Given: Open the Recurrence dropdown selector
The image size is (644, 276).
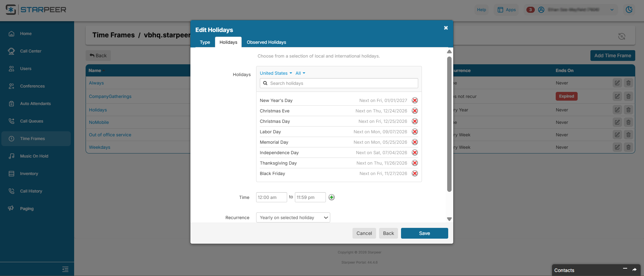Looking at the screenshot, I should [293, 217].
